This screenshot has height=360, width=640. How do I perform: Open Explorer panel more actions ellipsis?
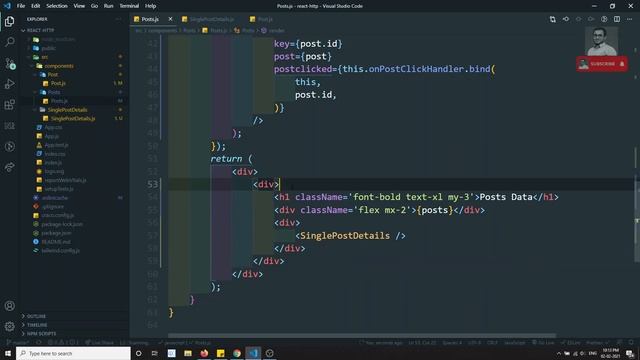pos(118,19)
